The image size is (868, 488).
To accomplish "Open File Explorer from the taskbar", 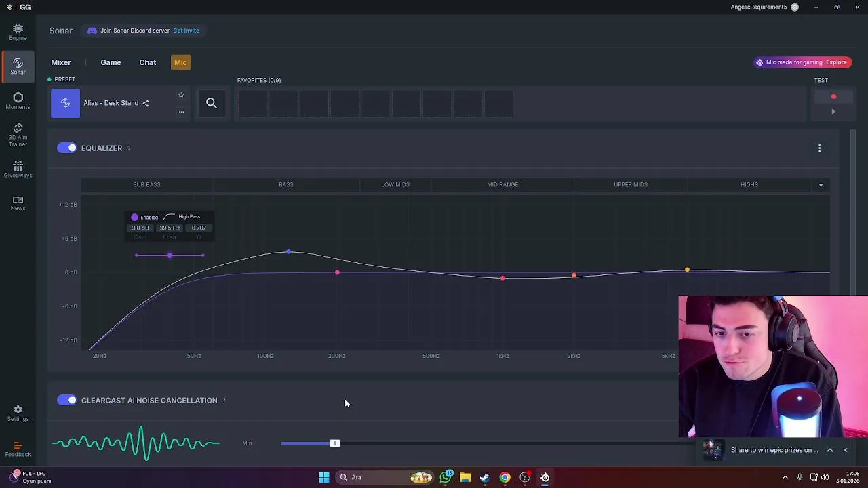I will (x=465, y=477).
